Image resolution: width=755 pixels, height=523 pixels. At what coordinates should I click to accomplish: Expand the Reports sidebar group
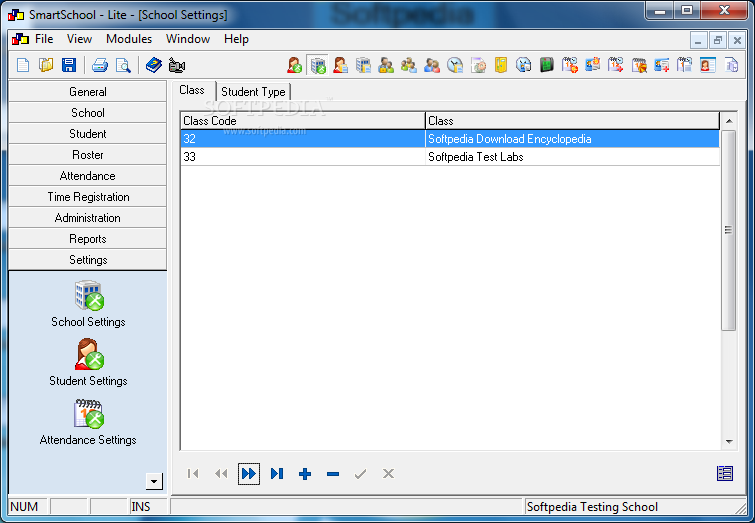pyautogui.click(x=88, y=238)
